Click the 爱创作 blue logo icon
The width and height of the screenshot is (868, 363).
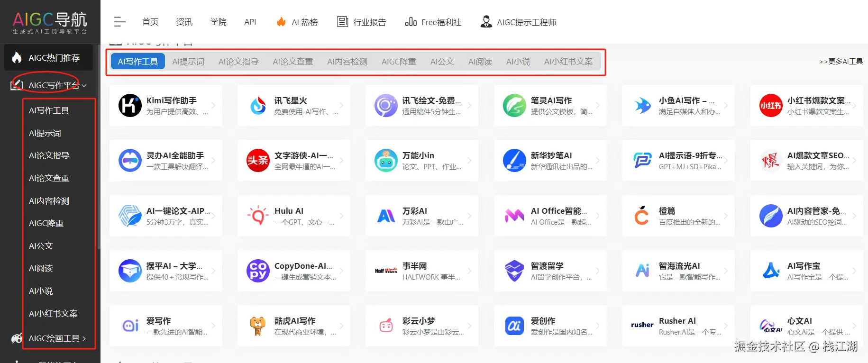(514, 326)
